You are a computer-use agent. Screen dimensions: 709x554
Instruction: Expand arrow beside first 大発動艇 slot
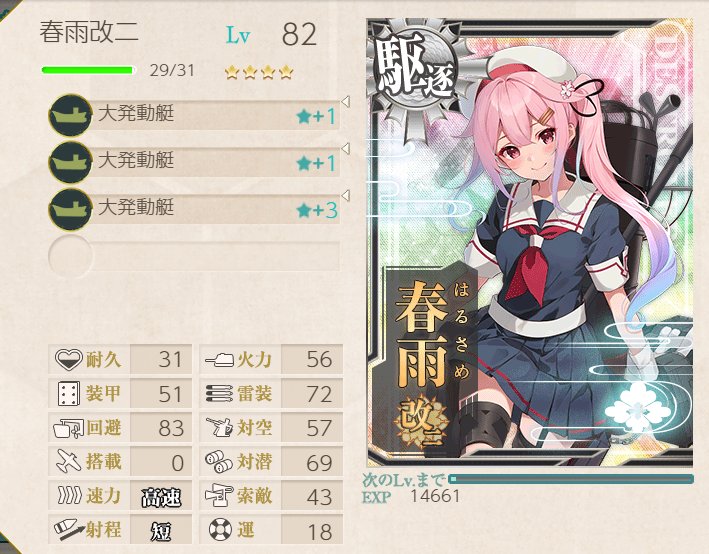click(x=345, y=102)
